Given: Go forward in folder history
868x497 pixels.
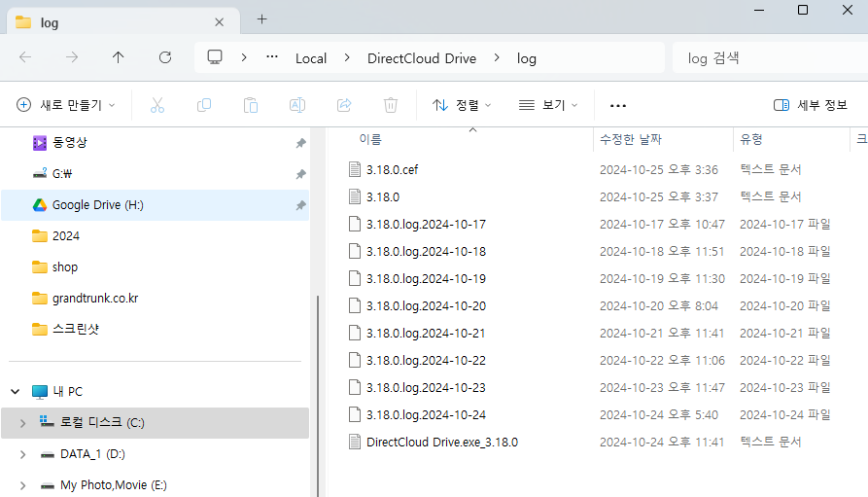Looking at the screenshot, I should (72, 57).
